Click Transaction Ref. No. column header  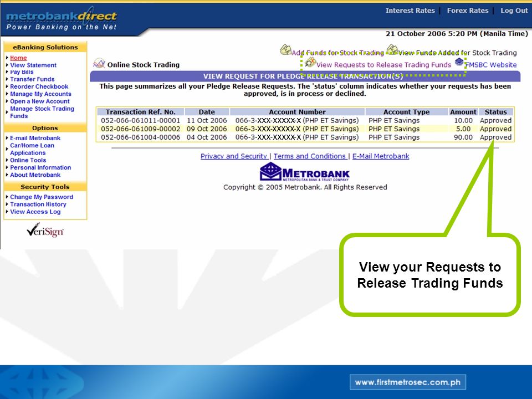[140, 112]
